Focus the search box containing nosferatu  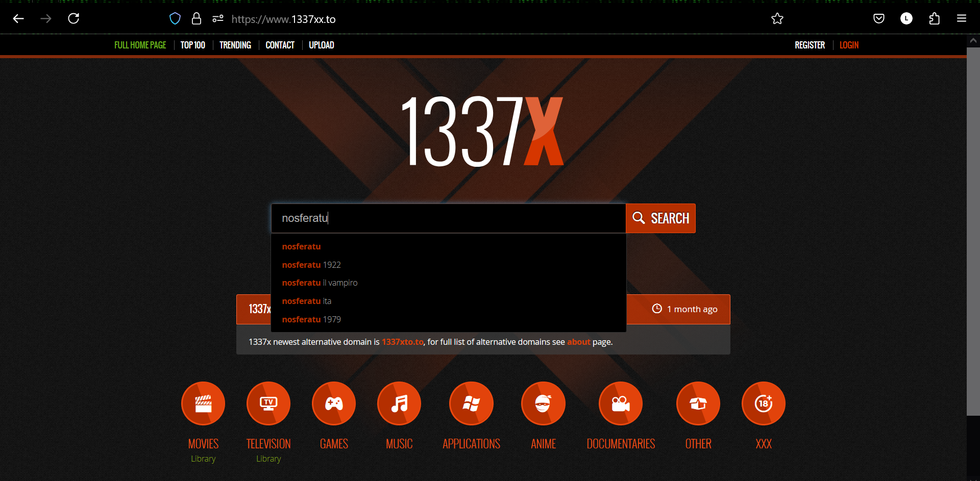tap(449, 218)
